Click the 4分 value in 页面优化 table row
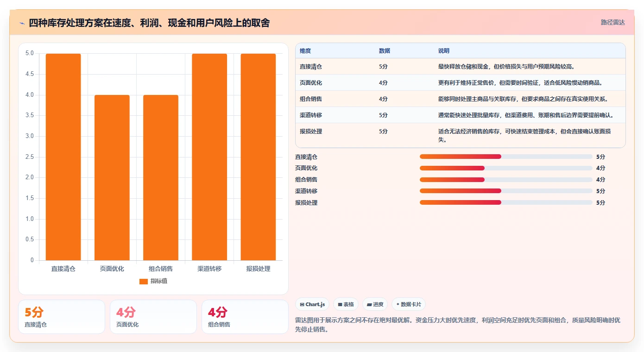 point(383,83)
